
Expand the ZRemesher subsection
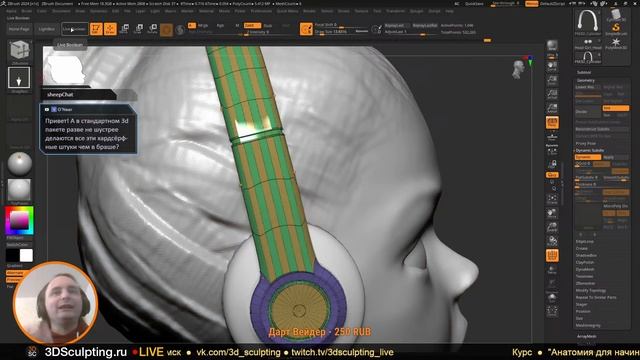(585, 283)
